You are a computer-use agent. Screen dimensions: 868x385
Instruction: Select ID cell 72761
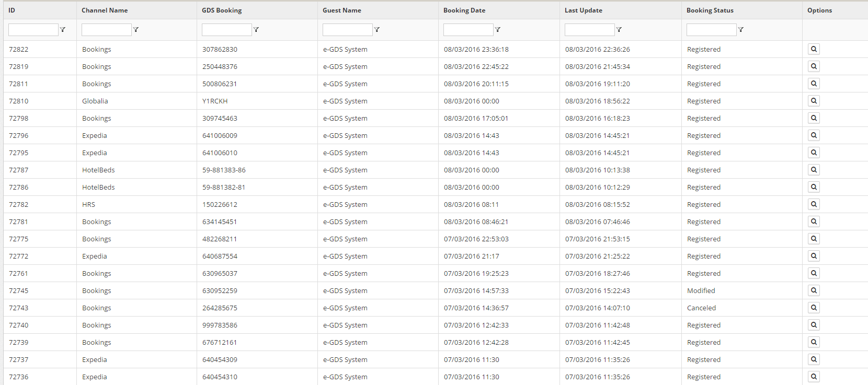pyautogui.click(x=18, y=274)
